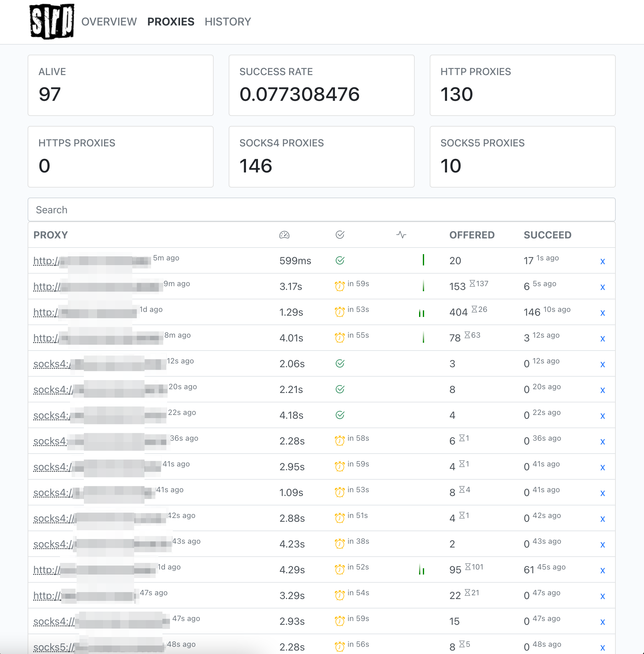Open the Overview tab
This screenshot has width=644, height=654.
coord(109,22)
